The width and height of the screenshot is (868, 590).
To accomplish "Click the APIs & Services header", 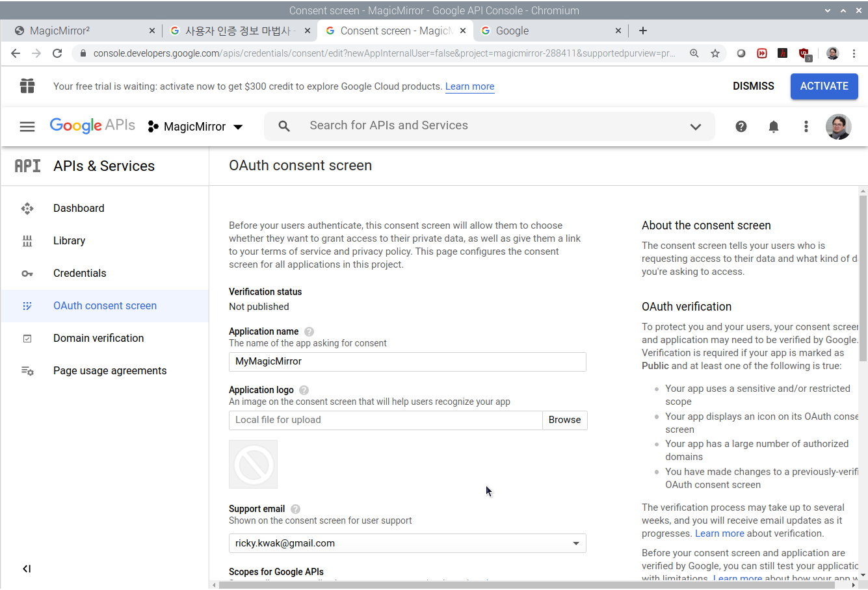I will coord(104,166).
